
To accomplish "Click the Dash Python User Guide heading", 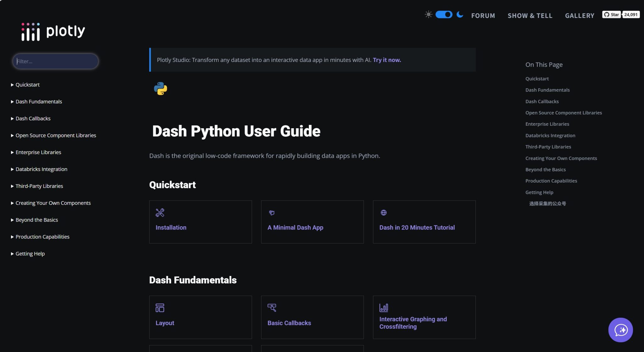I will pyautogui.click(x=236, y=131).
